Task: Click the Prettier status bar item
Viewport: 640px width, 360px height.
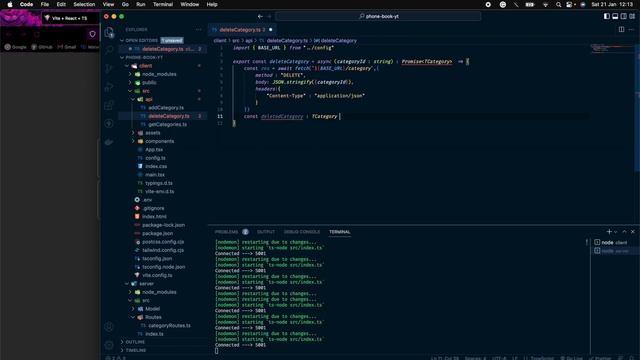Action: click(600, 358)
